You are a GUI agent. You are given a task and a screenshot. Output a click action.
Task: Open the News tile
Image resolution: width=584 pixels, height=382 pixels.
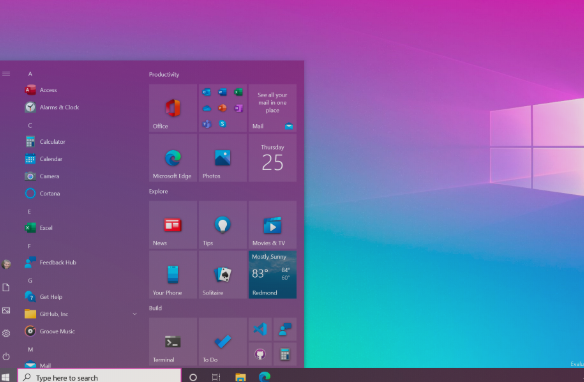click(173, 225)
